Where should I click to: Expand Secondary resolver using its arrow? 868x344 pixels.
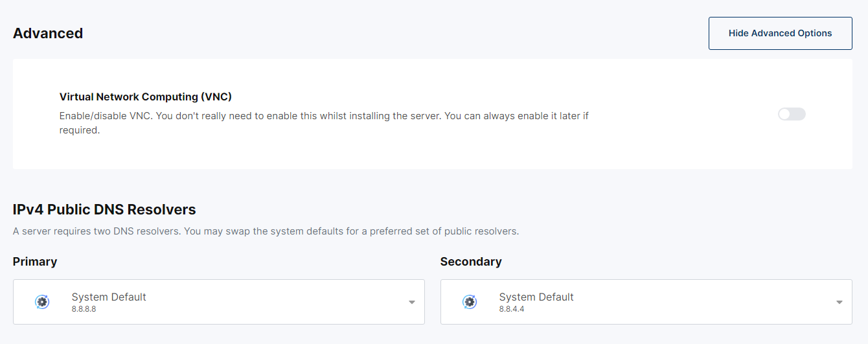pyautogui.click(x=839, y=303)
